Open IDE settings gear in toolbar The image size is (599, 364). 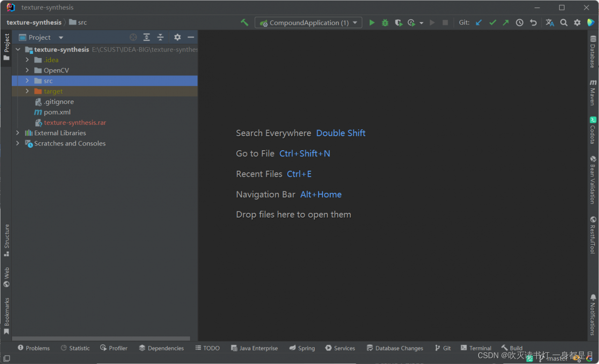coord(577,22)
